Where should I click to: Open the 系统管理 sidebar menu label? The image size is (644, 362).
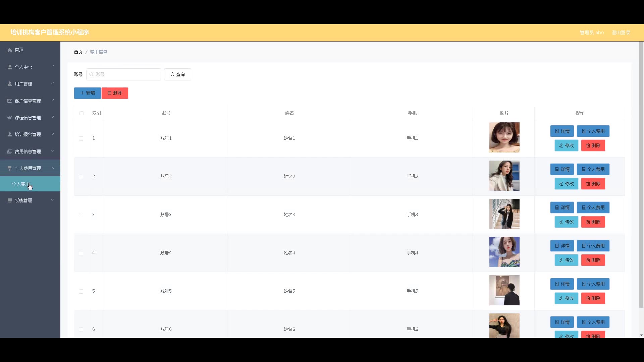tap(23, 200)
